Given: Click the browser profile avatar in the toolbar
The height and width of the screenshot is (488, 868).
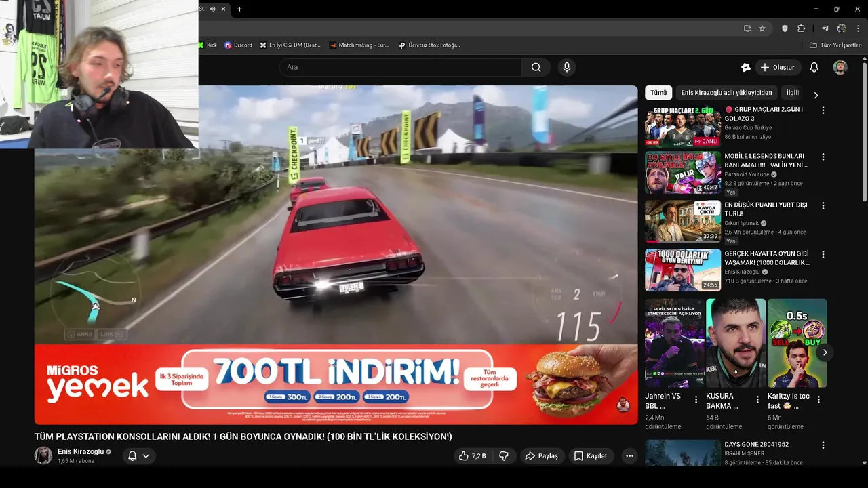Looking at the screenshot, I should (842, 28).
